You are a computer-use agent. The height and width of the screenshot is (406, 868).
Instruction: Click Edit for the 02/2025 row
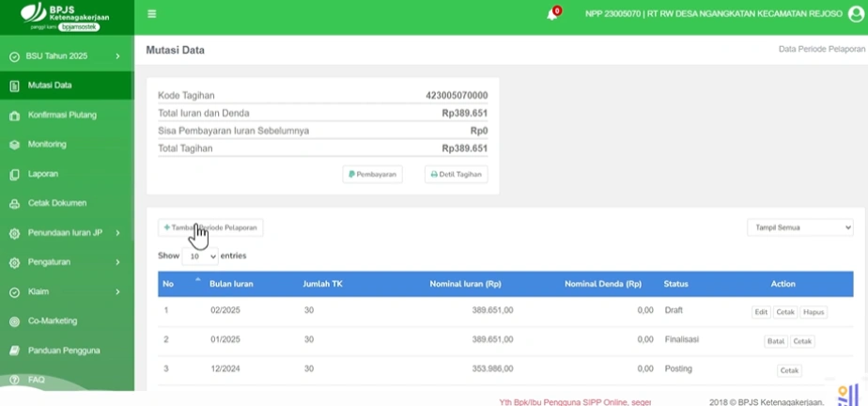coord(761,312)
